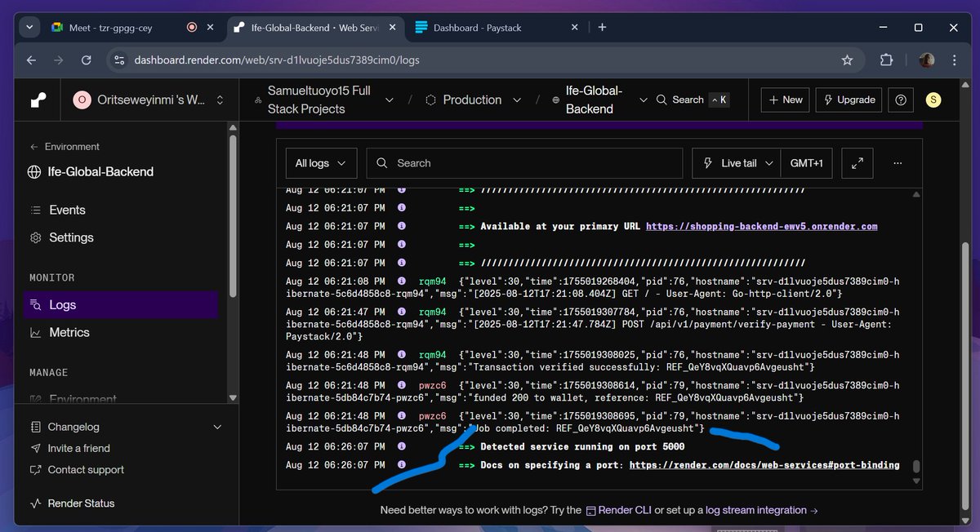
Task: Switch to Dashboard - Paystack tab
Action: point(496,27)
